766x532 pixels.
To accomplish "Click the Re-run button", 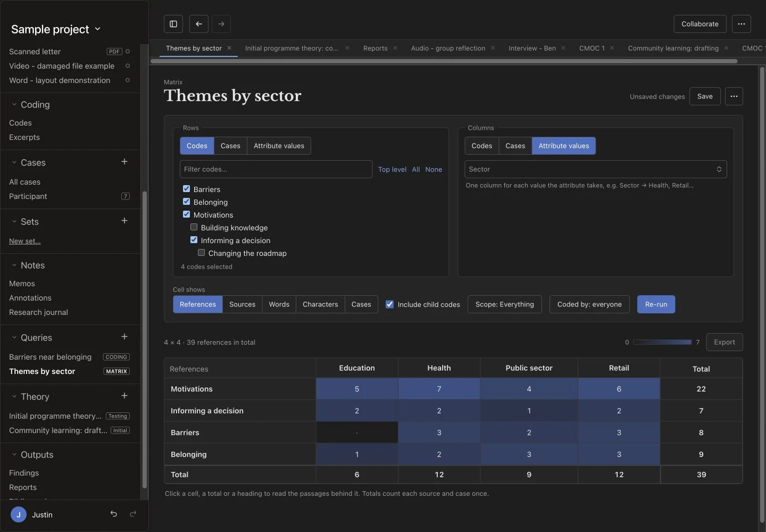I will [x=656, y=304].
